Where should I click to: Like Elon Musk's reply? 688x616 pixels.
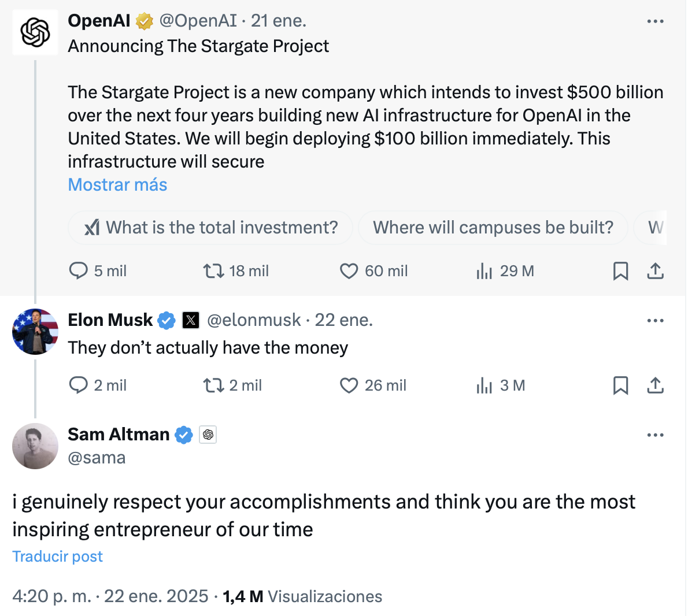click(349, 385)
